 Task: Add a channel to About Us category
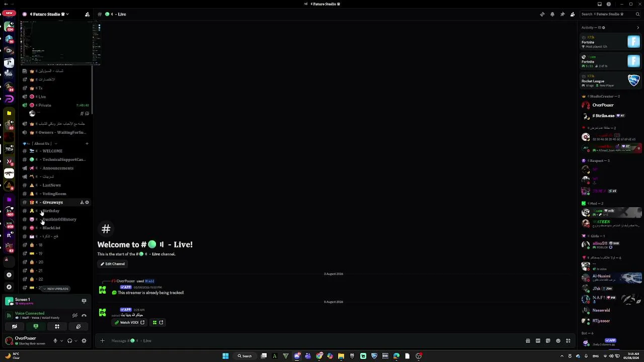coord(87,144)
